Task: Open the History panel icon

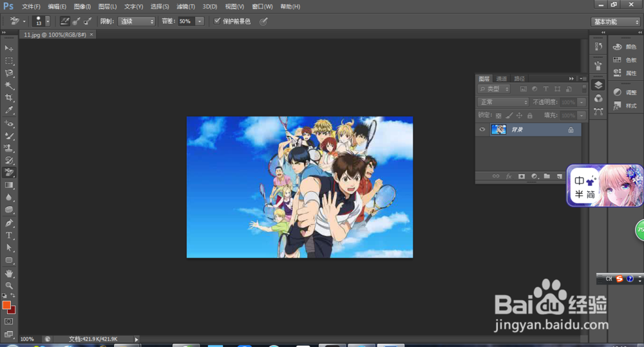Action: tap(598, 46)
